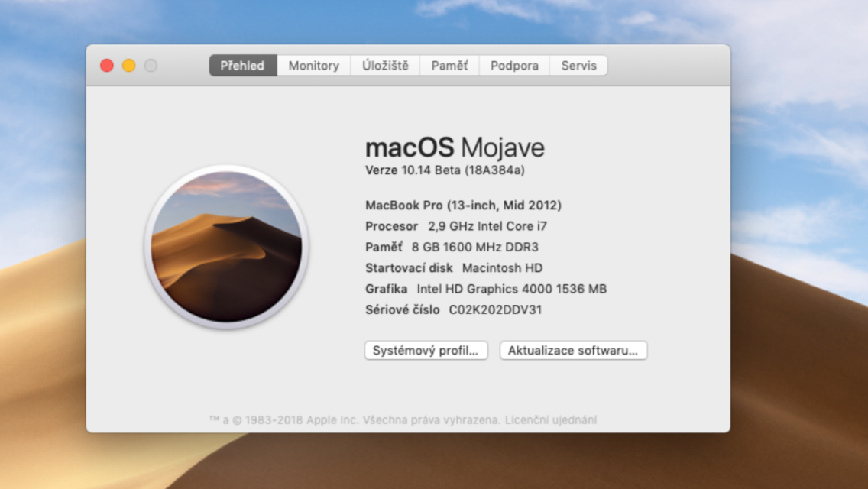The width and height of the screenshot is (868, 489).
Task: Click the copyright text '1983-2018 Apple Inc.'
Action: tap(302, 419)
